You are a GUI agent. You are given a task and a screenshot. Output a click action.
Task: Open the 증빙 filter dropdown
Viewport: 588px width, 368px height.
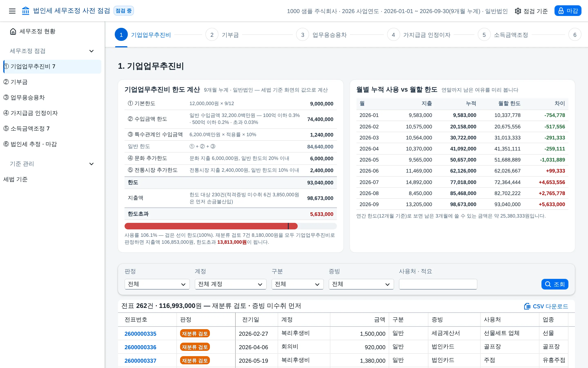(361, 284)
